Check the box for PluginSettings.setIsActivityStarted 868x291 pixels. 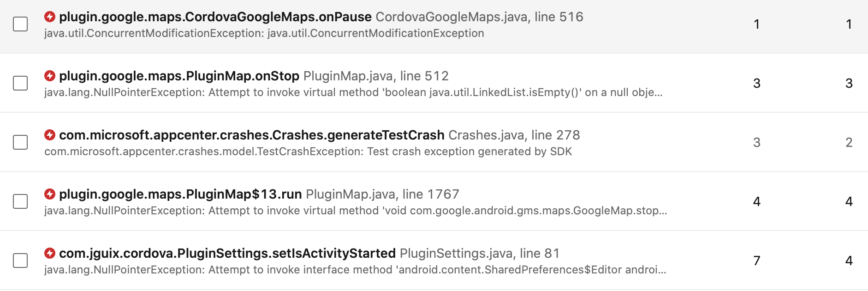[x=20, y=261]
